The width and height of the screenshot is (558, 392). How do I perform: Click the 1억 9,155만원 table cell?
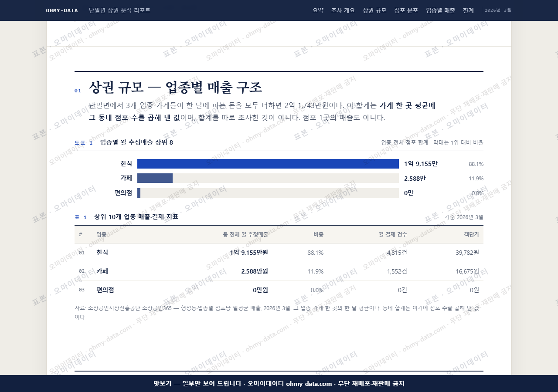pyautogui.click(x=249, y=253)
